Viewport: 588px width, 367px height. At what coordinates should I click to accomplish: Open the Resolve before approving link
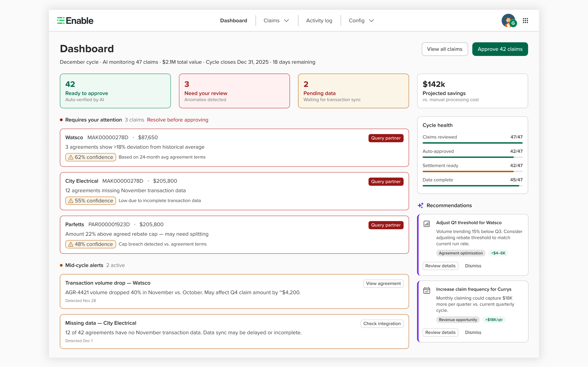coord(177,120)
